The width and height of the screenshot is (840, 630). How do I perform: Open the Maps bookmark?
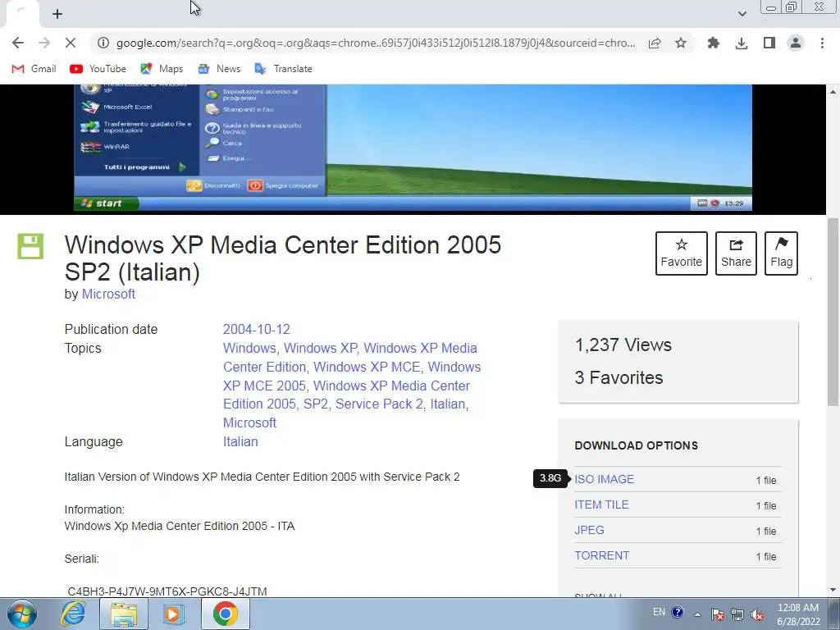[162, 69]
